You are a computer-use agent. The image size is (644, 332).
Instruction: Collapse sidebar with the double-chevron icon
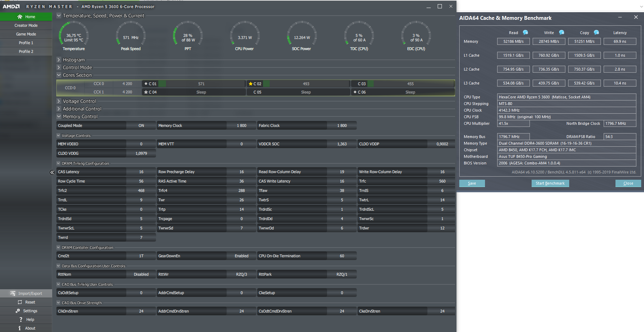tap(52, 172)
